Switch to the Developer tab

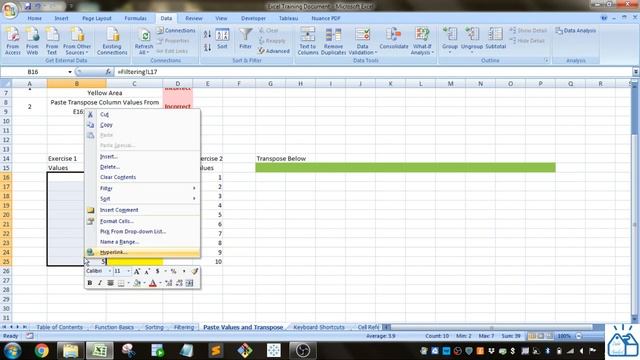253,18
